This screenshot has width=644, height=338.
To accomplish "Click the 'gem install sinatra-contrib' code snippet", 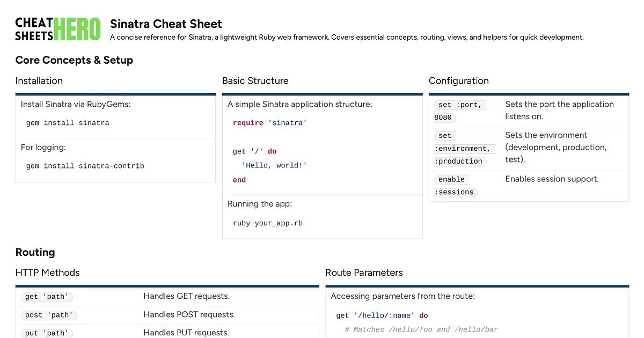I will point(84,166).
